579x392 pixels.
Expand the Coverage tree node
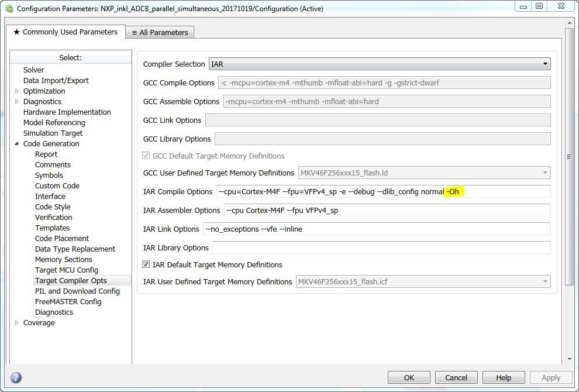[x=16, y=322]
